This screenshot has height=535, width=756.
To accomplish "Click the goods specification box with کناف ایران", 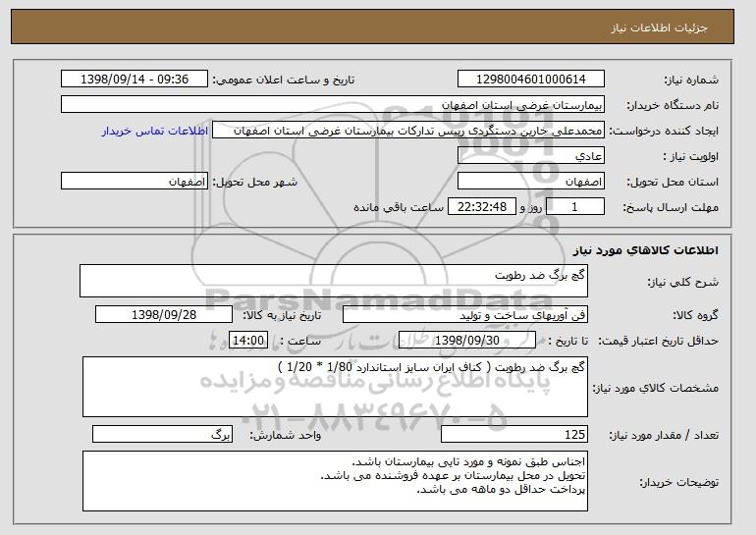I will [x=335, y=387].
